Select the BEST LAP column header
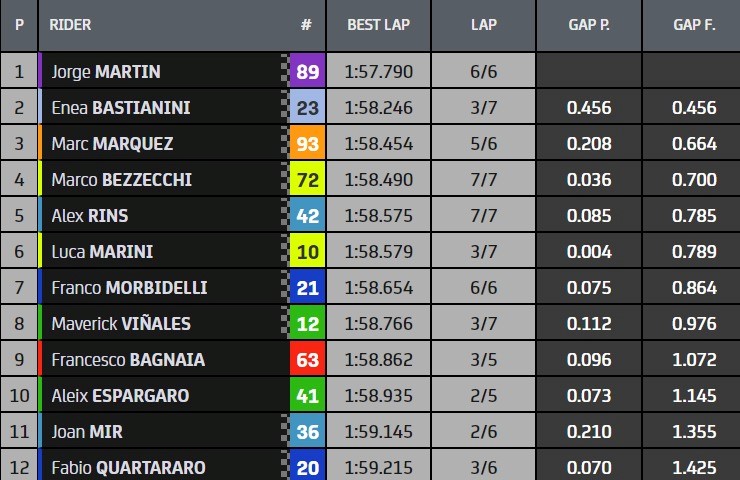This screenshot has height=480, width=740. [378, 25]
